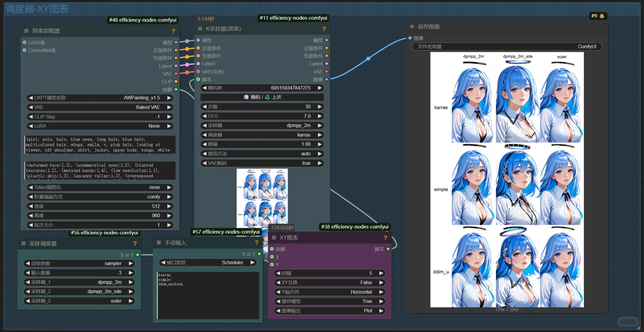Open help icon on XY图表 node

385,238
